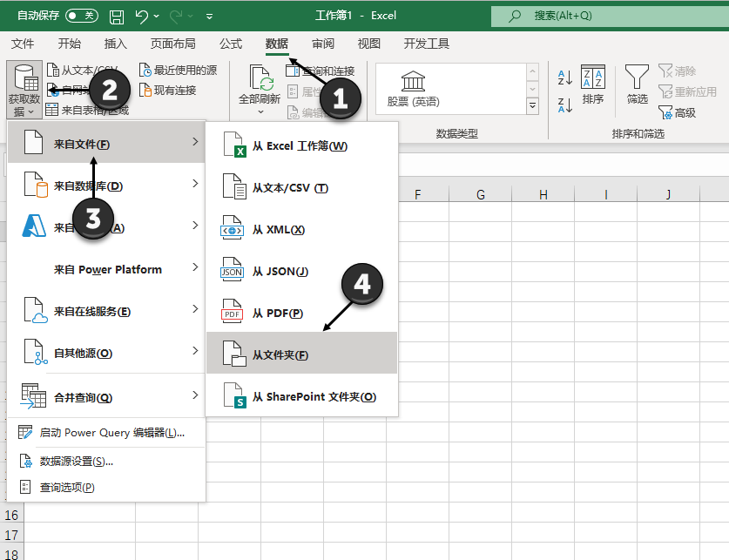This screenshot has height=560, width=729.
Task: Click 重新应用 (Reapply filter)
Action: pos(687,91)
